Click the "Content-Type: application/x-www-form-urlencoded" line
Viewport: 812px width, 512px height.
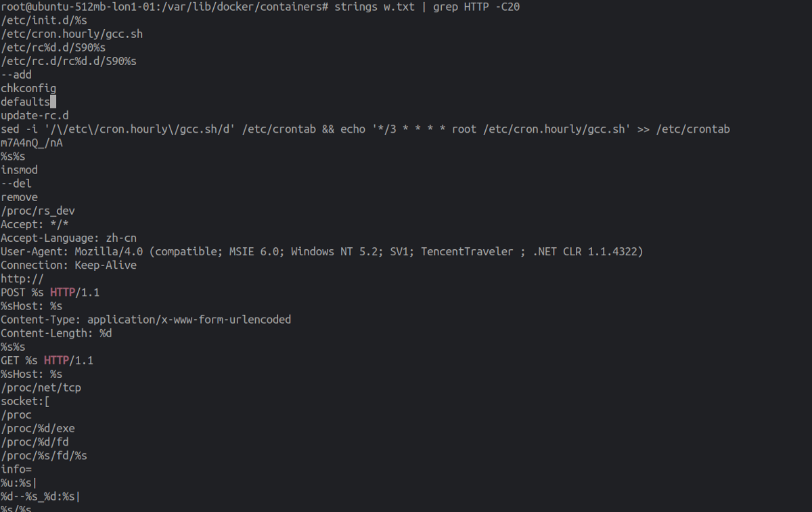(x=145, y=320)
